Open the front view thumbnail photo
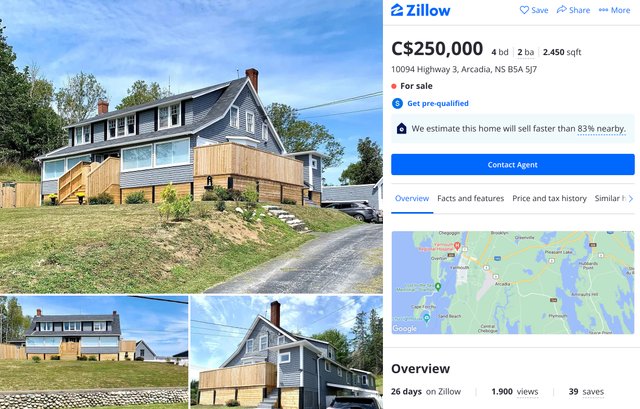640x409 pixels. 94,352
